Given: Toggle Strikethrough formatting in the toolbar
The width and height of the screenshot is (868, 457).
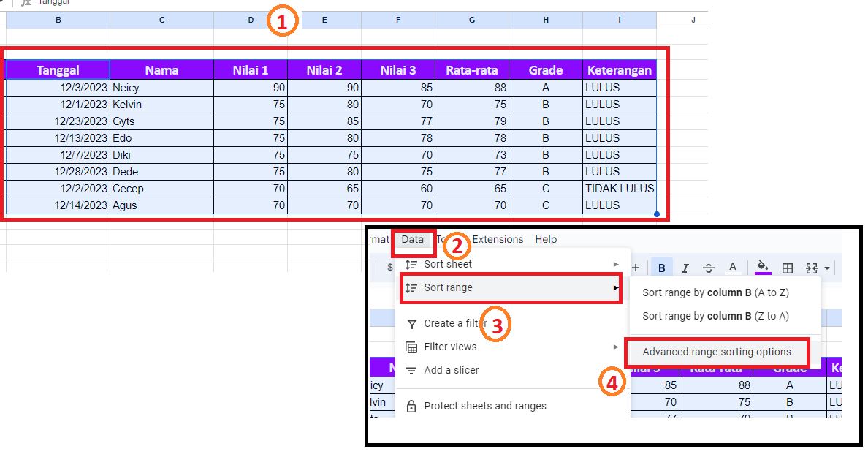Looking at the screenshot, I should [709, 268].
